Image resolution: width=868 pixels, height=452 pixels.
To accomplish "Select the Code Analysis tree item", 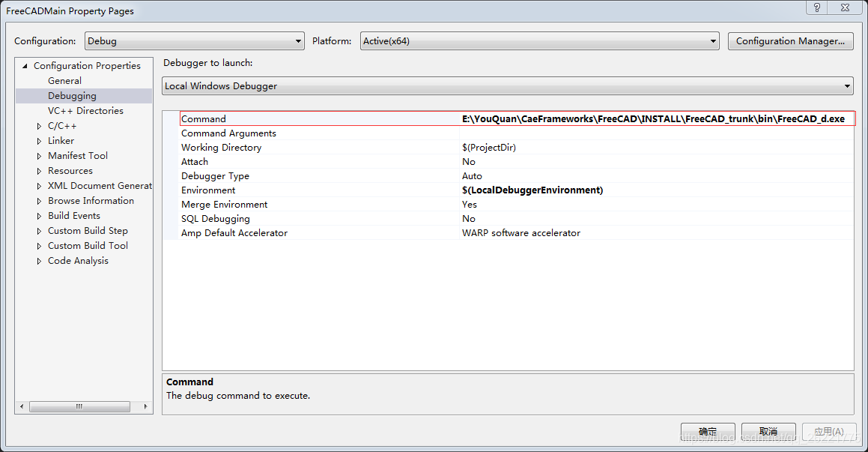I will [78, 260].
